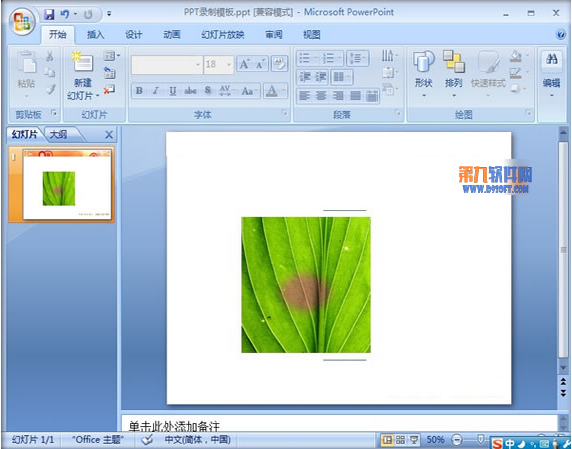
Task: Click the delete slide icon
Action: pyautogui.click(x=109, y=89)
